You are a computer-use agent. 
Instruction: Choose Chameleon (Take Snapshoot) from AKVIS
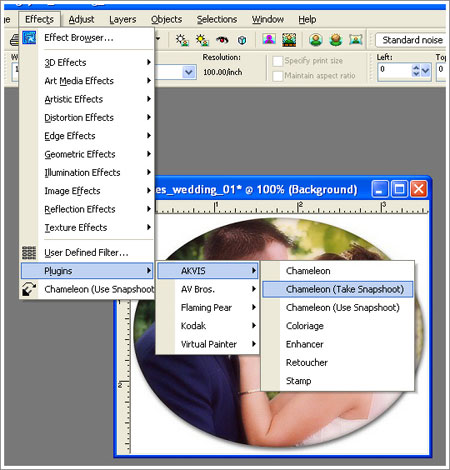tap(337, 289)
